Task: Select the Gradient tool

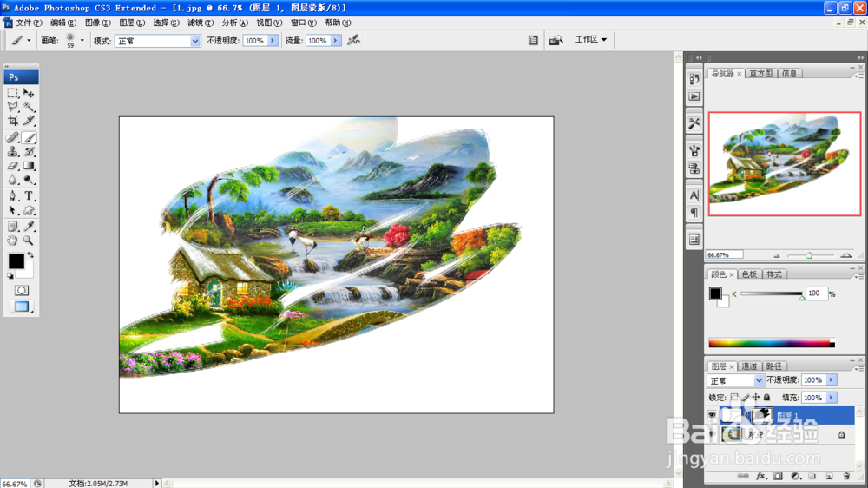Action: 29,165
